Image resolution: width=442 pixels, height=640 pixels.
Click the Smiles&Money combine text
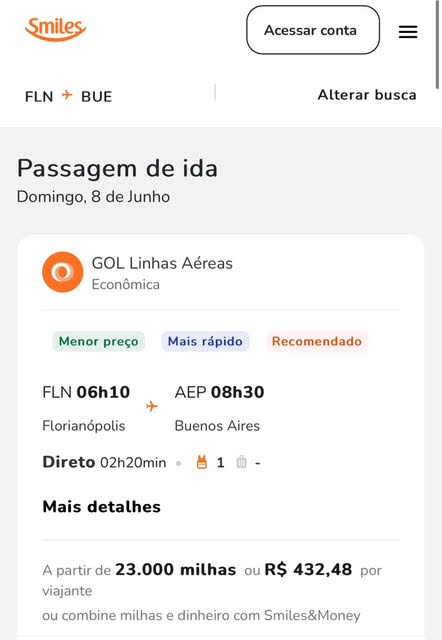click(201, 615)
